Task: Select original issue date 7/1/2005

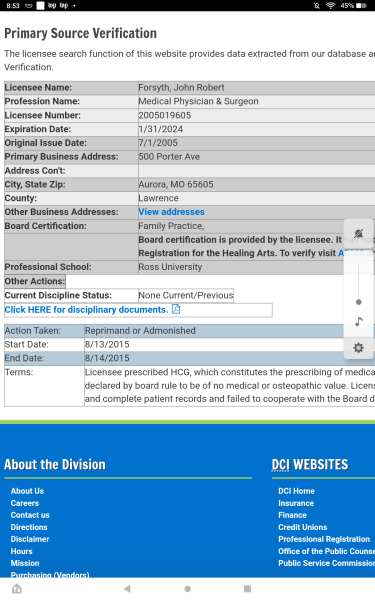Action: (158, 143)
